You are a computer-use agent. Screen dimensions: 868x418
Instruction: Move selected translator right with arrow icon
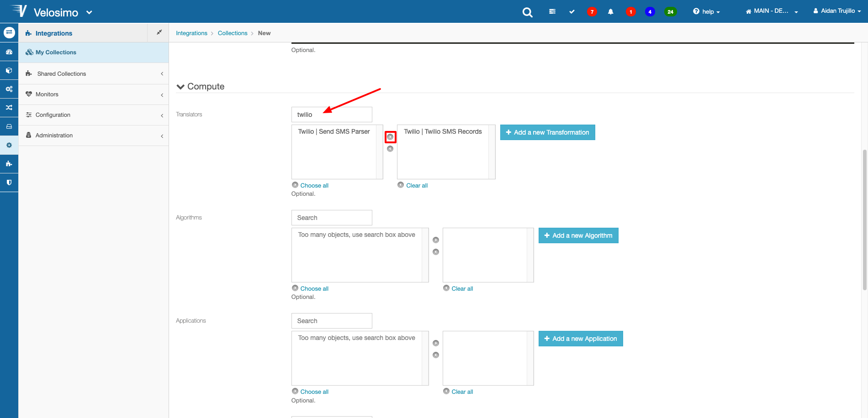point(390,137)
